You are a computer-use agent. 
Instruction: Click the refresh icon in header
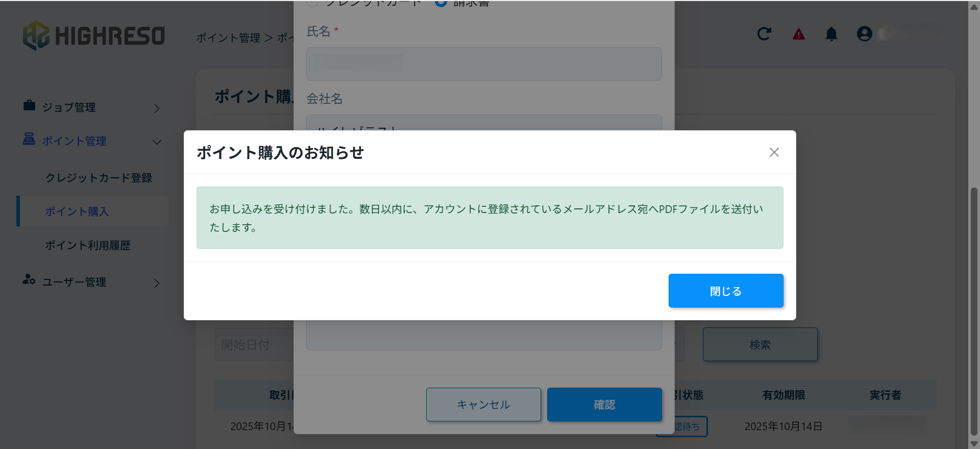point(764,34)
